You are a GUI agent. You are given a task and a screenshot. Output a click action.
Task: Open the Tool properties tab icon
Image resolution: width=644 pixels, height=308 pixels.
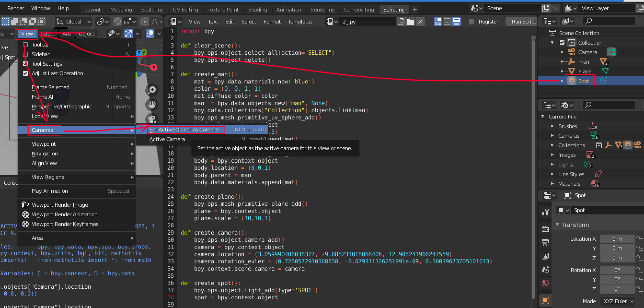pos(545,212)
